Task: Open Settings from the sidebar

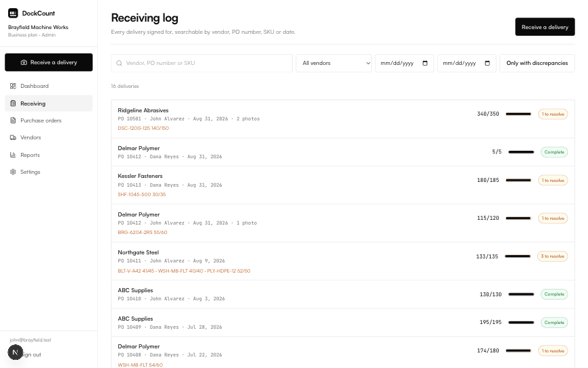Action: pyautogui.click(x=49, y=172)
